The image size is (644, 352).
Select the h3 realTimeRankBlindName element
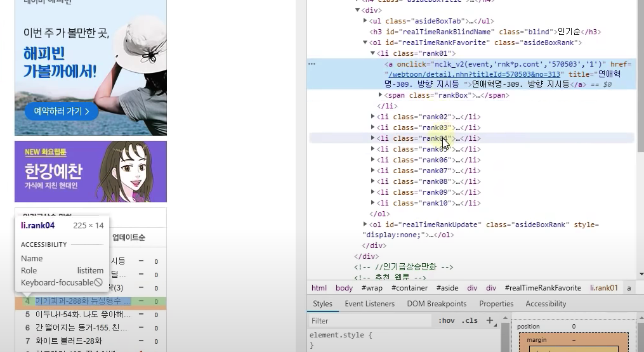click(x=485, y=32)
